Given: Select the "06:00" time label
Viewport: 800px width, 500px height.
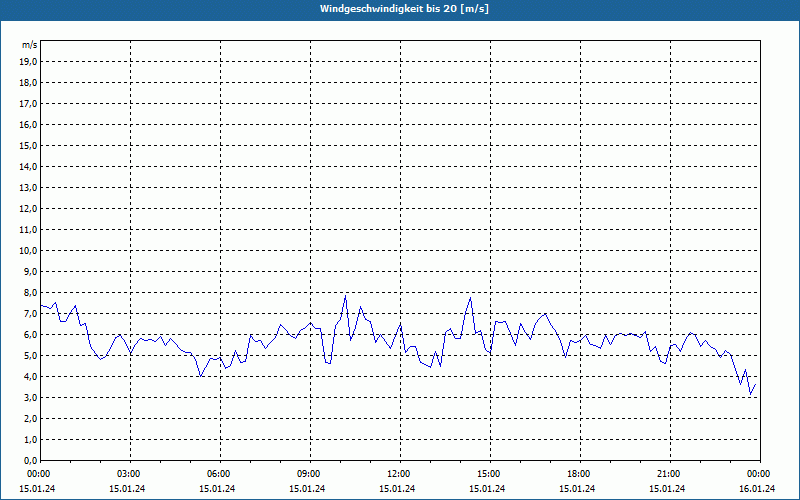Looking at the screenshot, I should (x=220, y=474).
